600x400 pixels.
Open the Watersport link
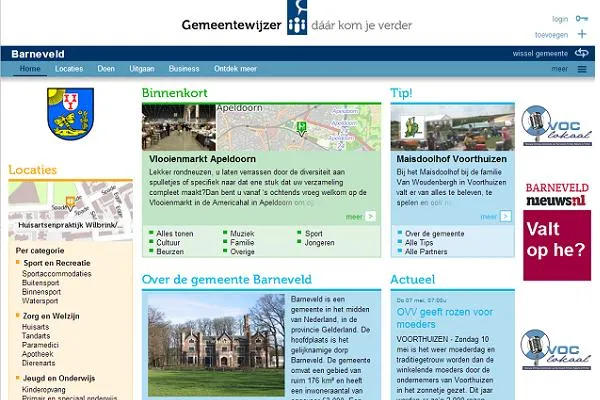click(x=40, y=301)
